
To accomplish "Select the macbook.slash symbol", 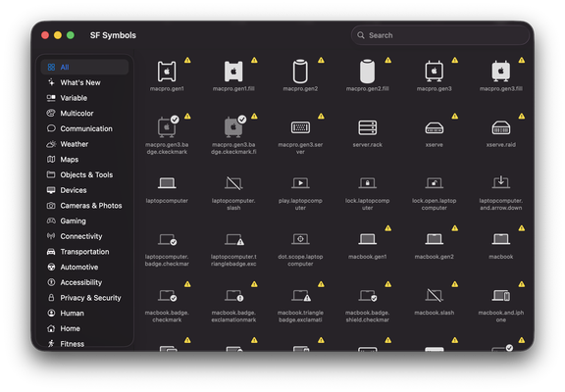I will click(x=435, y=296).
